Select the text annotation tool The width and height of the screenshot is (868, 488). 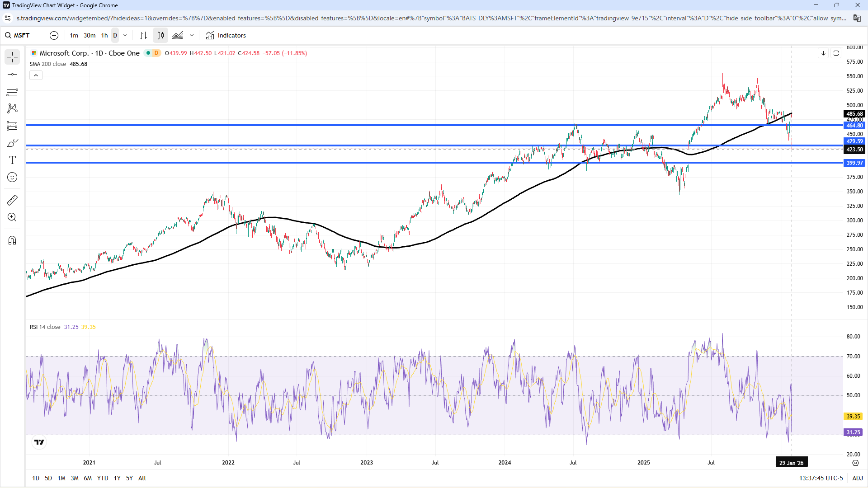tap(12, 160)
